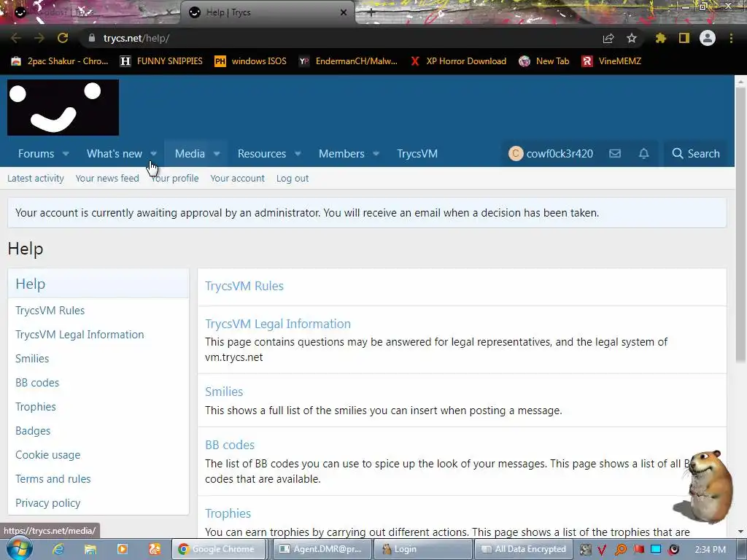Viewport: 747px width, 560px height.
Task: Click the share page icon in address bar
Action: tap(608, 38)
